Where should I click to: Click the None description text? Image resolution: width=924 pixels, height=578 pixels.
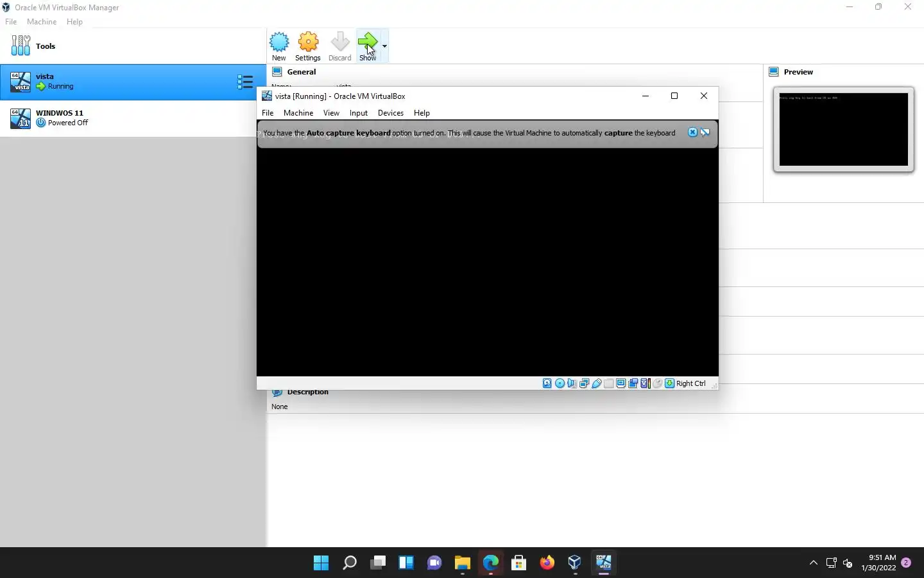(280, 407)
